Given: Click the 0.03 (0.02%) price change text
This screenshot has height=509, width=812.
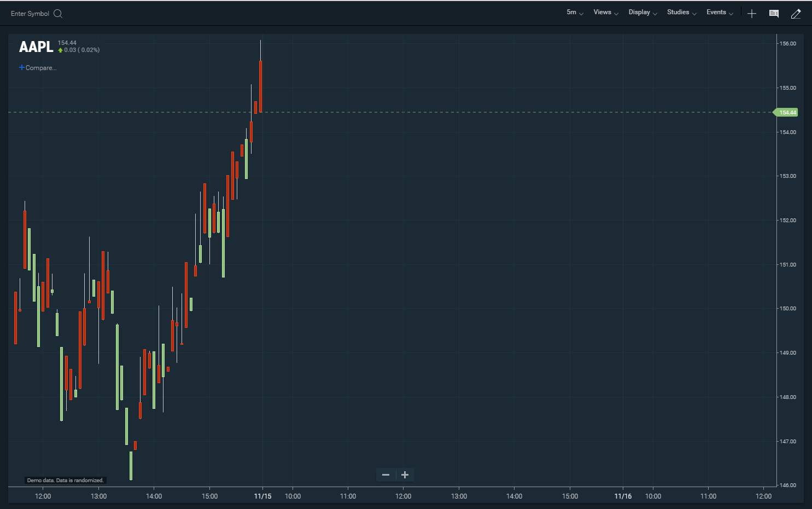Looking at the screenshot, I should click(81, 50).
